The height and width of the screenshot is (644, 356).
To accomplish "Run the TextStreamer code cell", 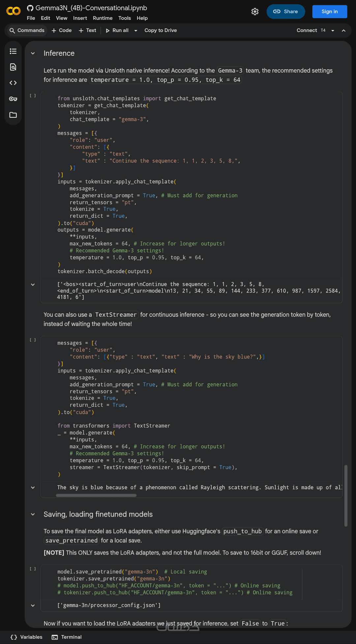I will [x=33, y=340].
